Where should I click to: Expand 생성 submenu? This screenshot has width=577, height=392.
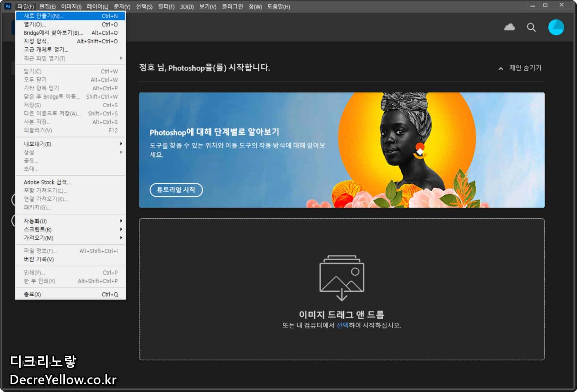[71, 152]
